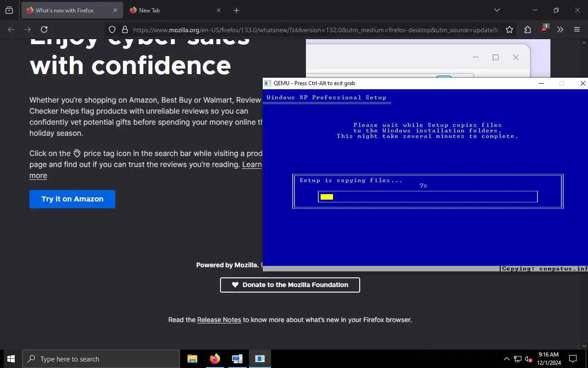Open the Release Notes link
The image size is (588, 368).
coord(219,320)
